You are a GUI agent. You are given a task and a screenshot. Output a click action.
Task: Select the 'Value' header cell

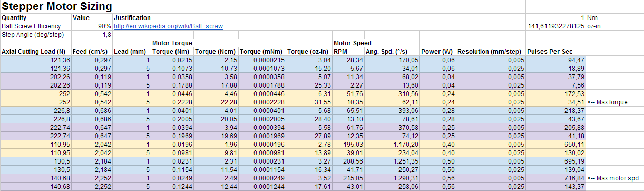pos(92,18)
